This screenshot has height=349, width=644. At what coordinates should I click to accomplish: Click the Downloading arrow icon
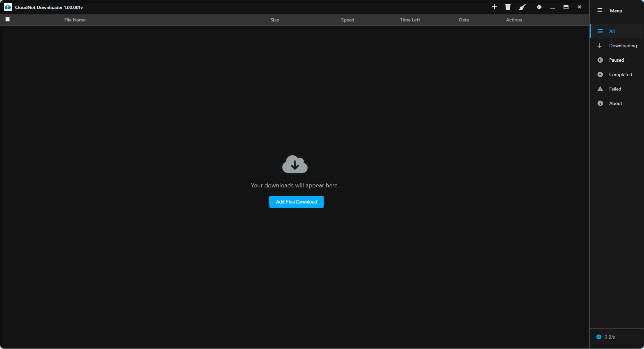[600, 46]
